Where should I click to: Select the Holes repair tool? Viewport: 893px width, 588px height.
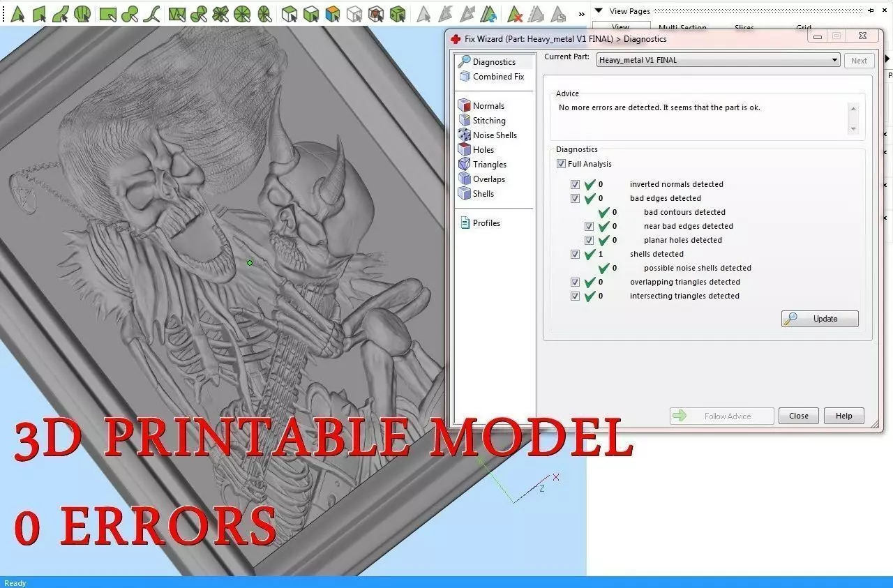point(476,149)
